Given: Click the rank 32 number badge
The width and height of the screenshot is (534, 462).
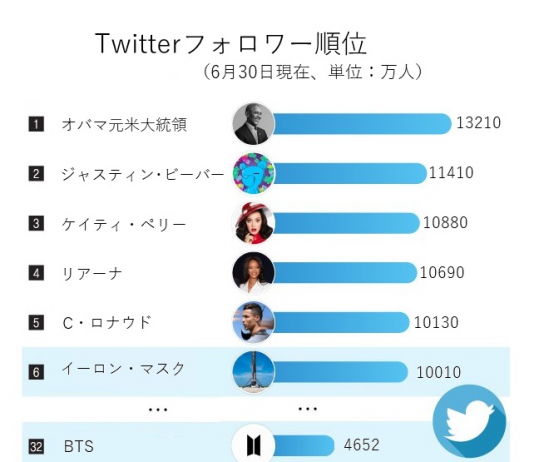Looking at the screenshot, I should (x=36, y=446).
